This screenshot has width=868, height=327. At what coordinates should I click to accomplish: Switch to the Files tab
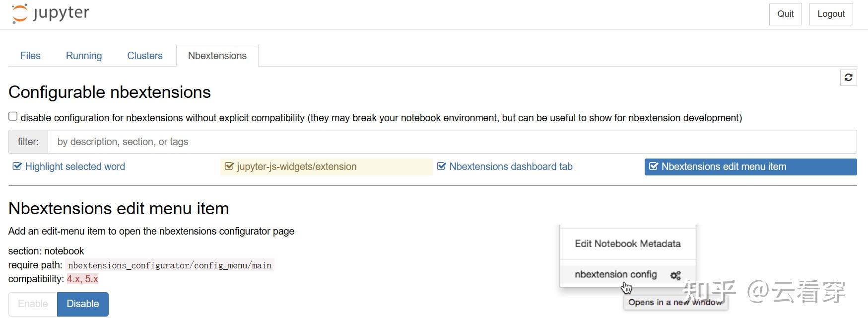[30, 55]
